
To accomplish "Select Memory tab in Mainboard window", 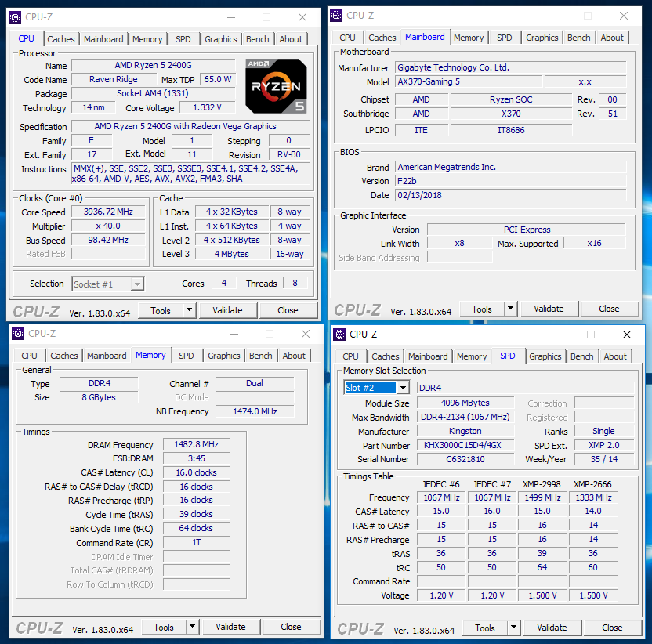I will click(469, 38).
